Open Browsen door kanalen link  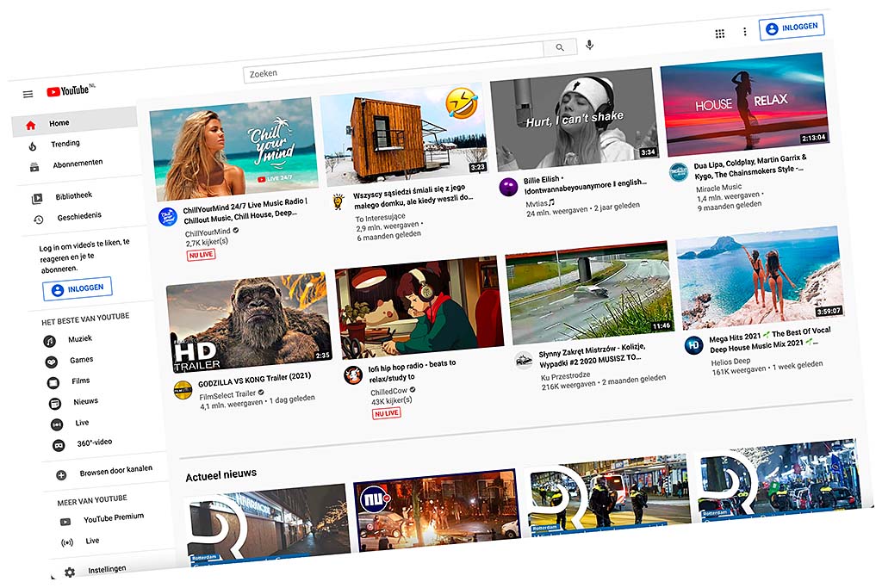(116, 470)
